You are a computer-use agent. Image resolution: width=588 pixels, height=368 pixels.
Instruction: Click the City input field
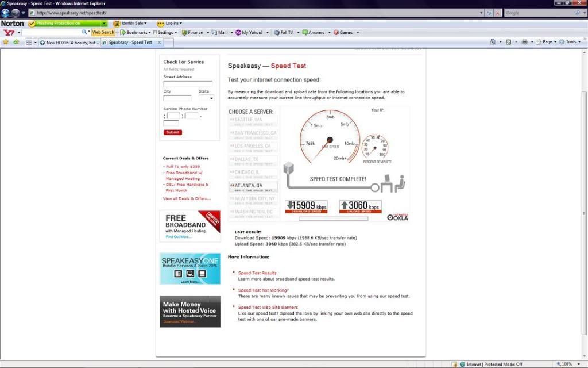point(177,98)
